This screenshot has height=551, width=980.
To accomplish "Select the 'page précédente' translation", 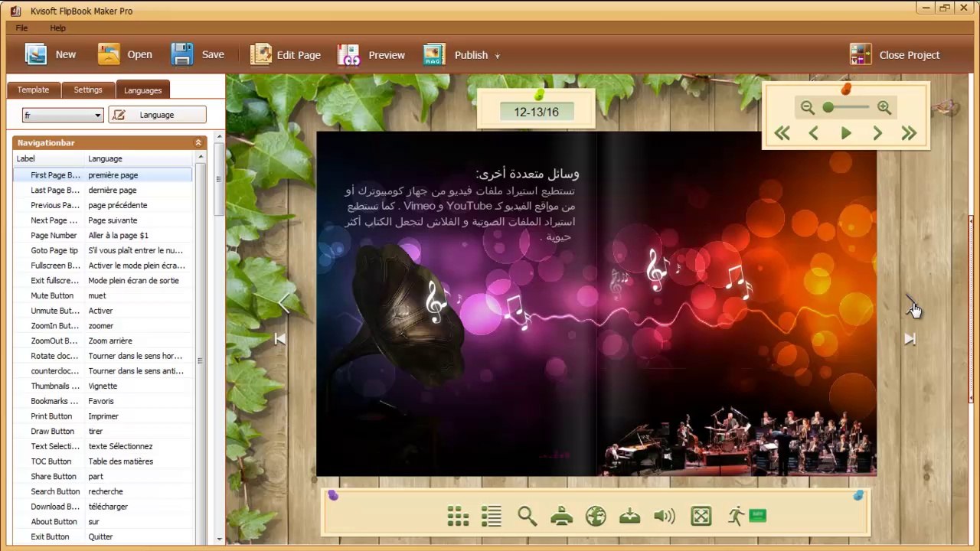I will 118,205.
